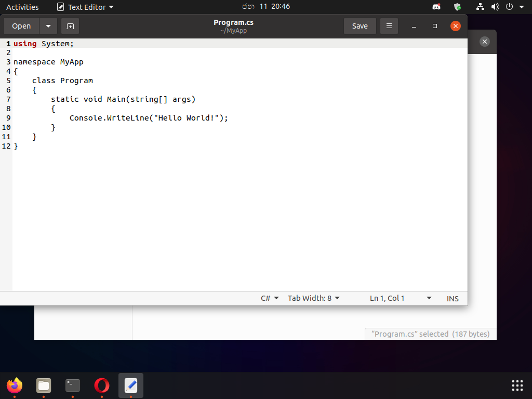Open the power system menu icon
Image resolution: width=532 pixels, height=399 pixels.
coord(509,7)
